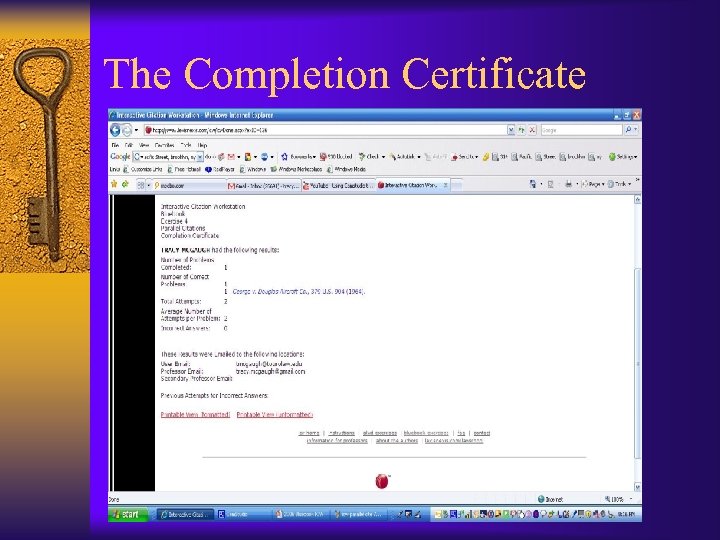Click the Send to toolbar button
This screenshot has height=540, width=720.
464,157
